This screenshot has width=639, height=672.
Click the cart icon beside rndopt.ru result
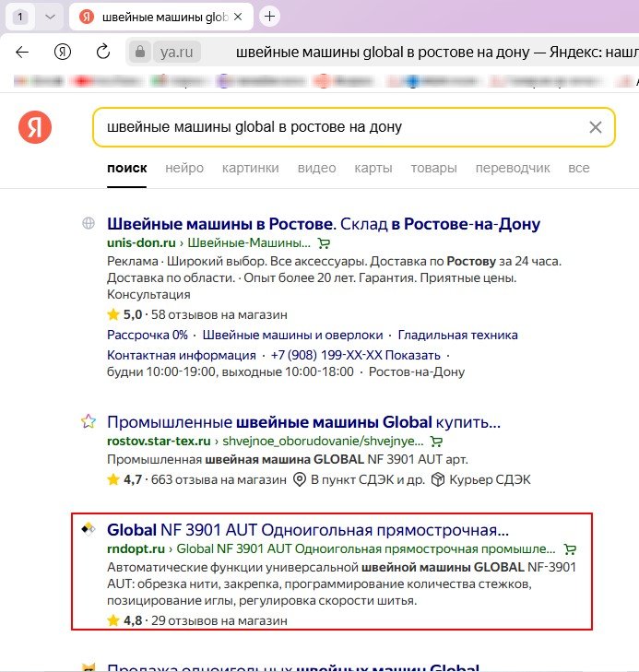click(570, 548)
